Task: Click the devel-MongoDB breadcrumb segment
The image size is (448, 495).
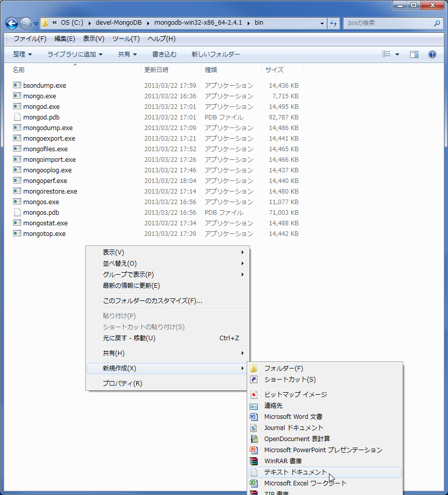Action: (x=119, y=23)
